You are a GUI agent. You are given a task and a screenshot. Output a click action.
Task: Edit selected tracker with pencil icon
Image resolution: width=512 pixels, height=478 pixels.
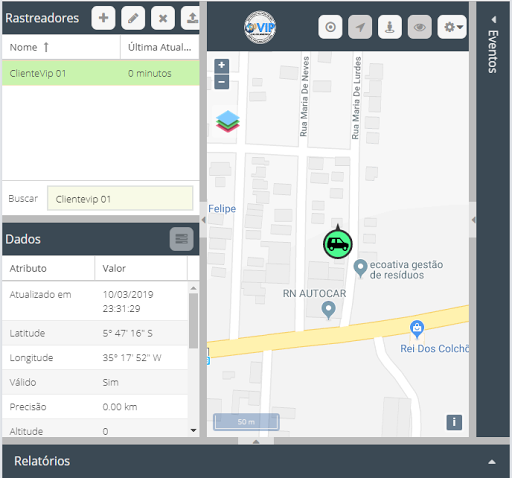point(133,18)
